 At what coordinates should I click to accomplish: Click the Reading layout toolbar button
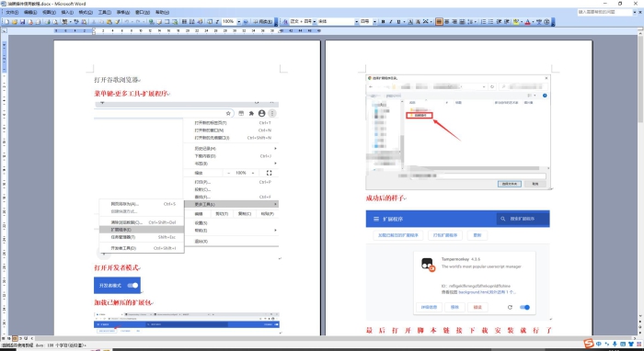(262, 21)
